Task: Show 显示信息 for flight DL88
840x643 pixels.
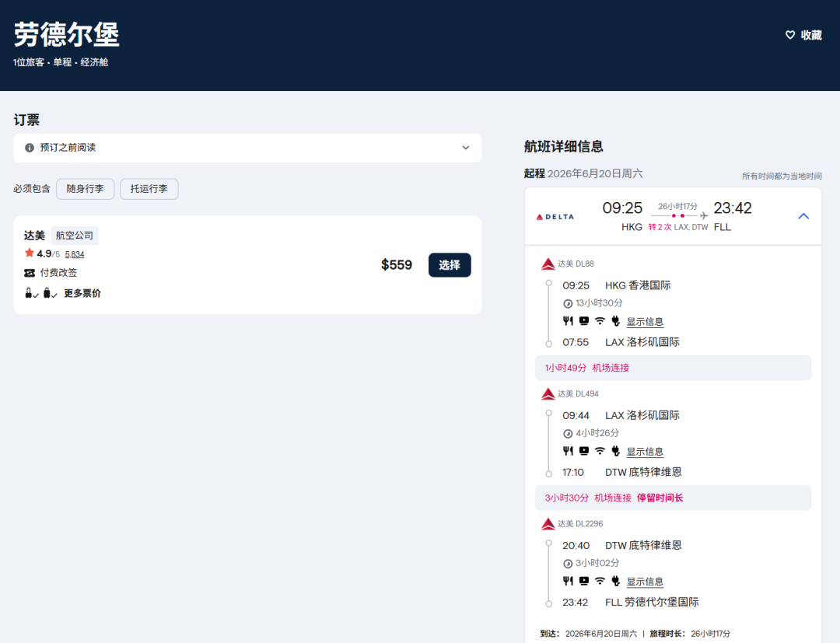Action: (x=645, y=322)
